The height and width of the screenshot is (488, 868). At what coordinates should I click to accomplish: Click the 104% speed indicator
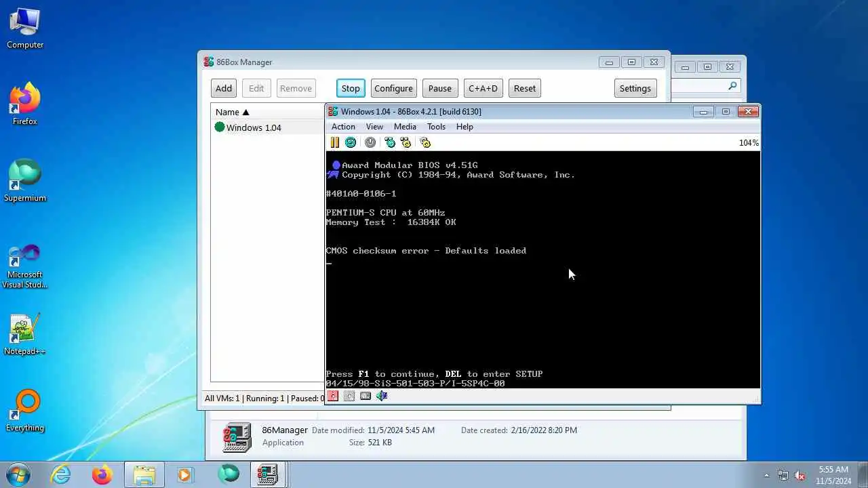click(x=749, y=143)
